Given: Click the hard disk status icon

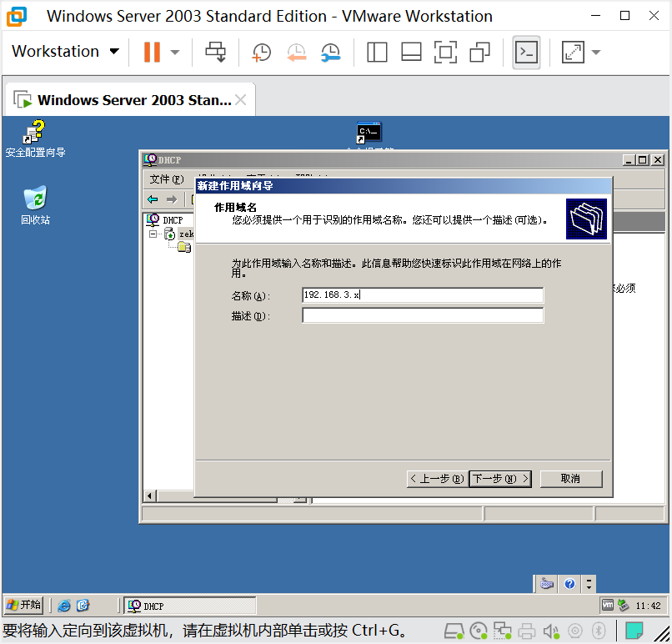Looking at the screenshot, I should pyautogui.click(x=454, y=631).
